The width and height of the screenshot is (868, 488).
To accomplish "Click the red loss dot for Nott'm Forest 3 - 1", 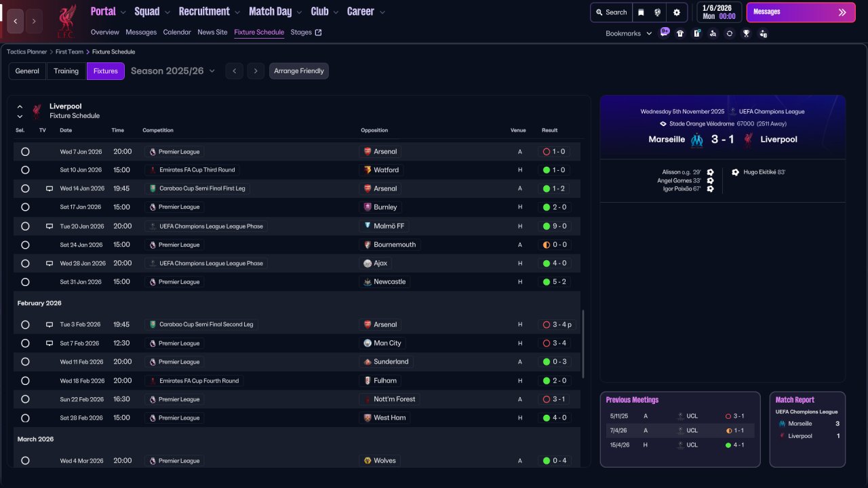I will click(547, 399).
